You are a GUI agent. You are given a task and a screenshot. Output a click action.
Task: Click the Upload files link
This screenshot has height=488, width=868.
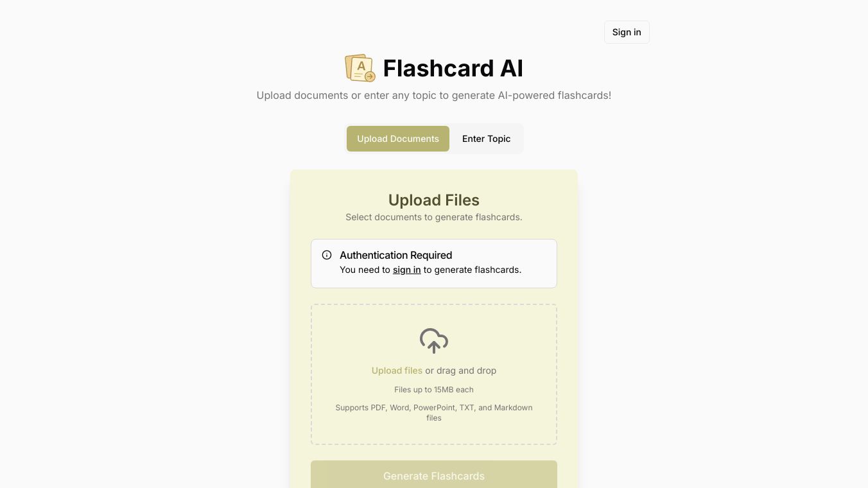397,370
